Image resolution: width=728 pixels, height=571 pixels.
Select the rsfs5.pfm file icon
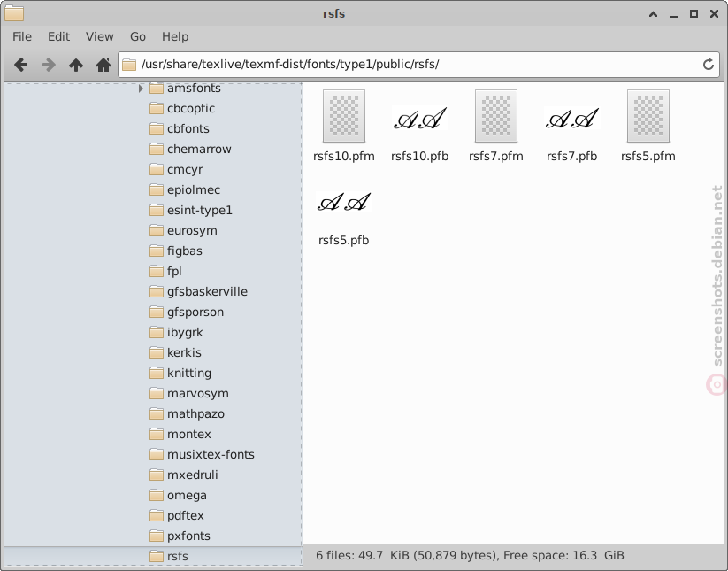pos(648,116)
